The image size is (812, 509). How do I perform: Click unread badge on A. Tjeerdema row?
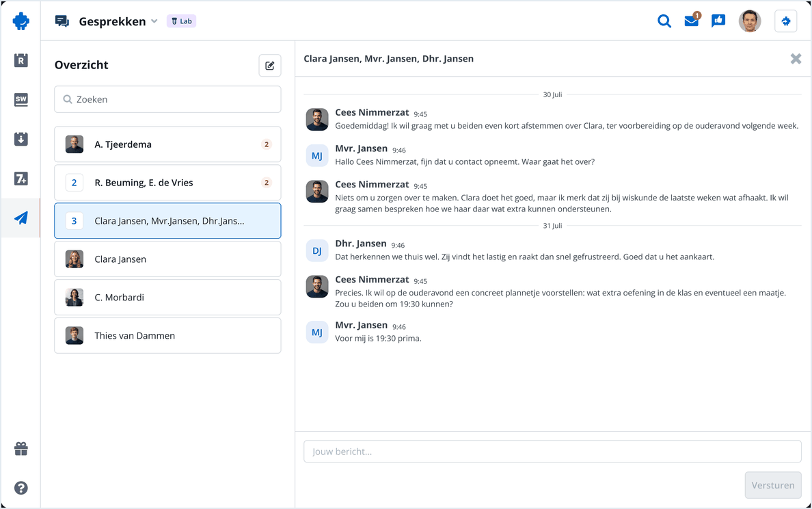[x=267, y=144]
